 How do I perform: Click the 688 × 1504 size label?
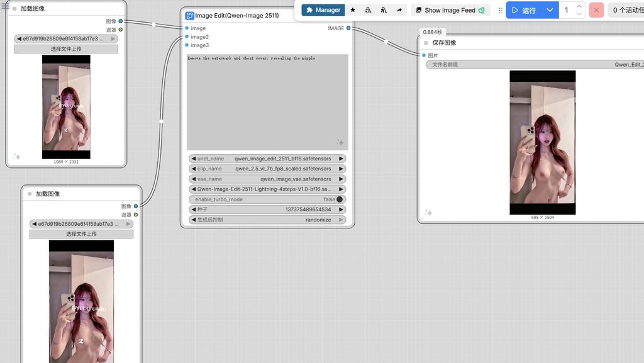pyautogui.click(x=543, y=217)
